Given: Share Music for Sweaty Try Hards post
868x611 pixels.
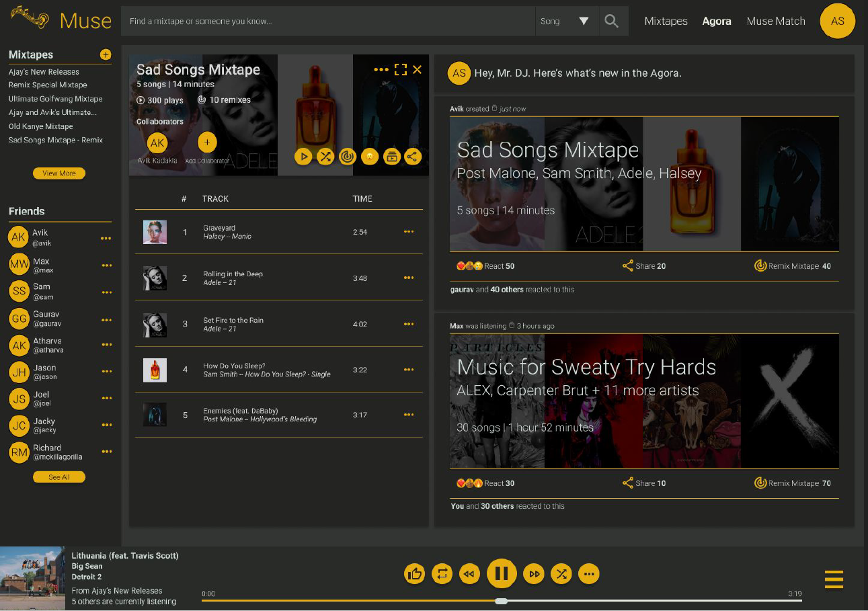Looking at the screenshot, I should coord(644,483).
